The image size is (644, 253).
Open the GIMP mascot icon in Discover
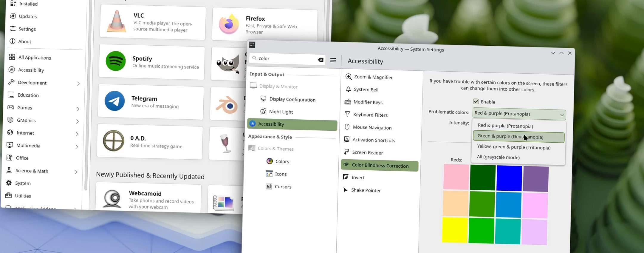pos(228,63)
